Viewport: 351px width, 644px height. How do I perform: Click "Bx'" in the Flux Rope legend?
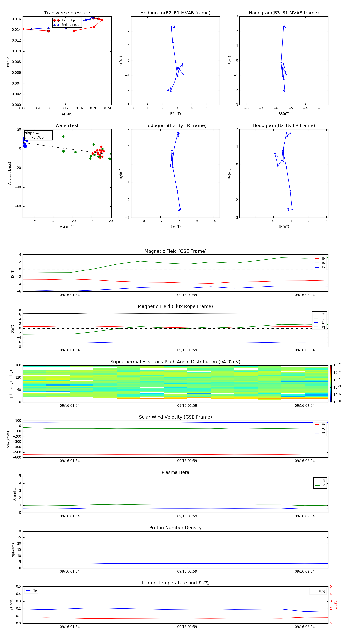[x=323, y=314]
